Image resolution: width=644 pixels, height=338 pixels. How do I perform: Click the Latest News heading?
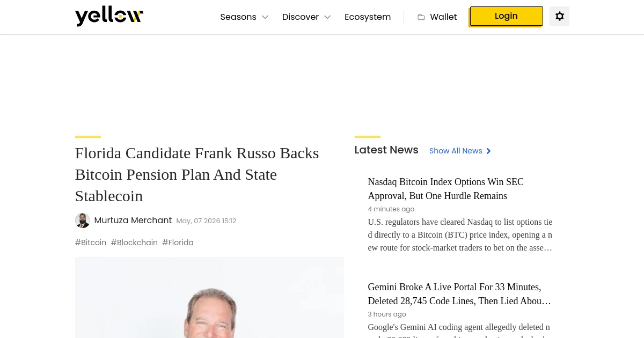386,150
